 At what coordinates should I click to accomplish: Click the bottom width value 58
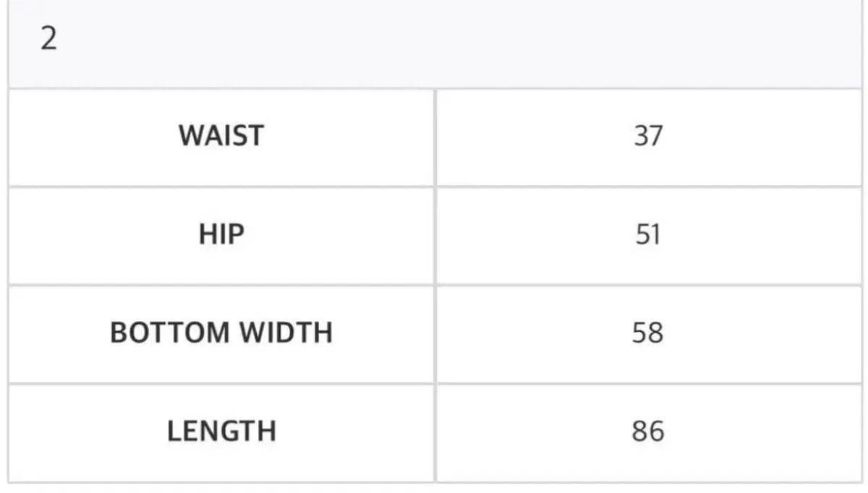pyautogui.click(x=647, y=333)
